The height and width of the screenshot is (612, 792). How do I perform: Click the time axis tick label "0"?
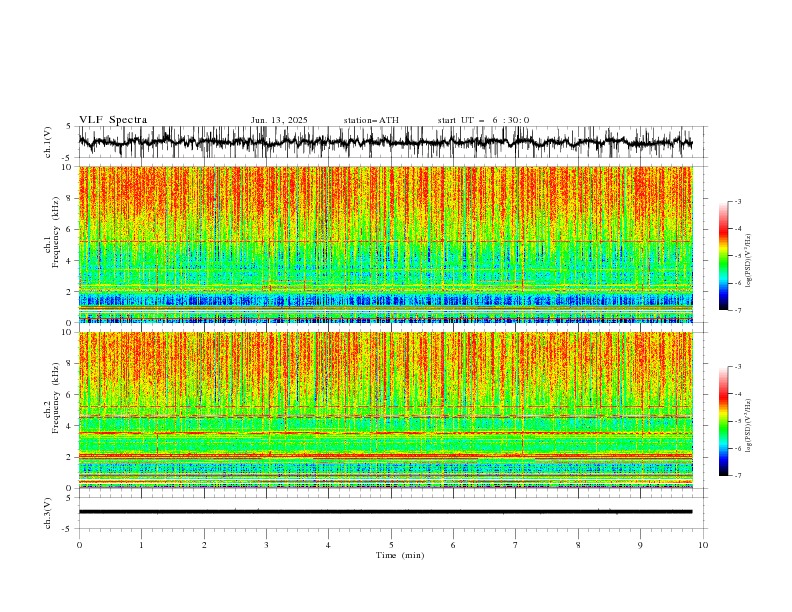79,545
